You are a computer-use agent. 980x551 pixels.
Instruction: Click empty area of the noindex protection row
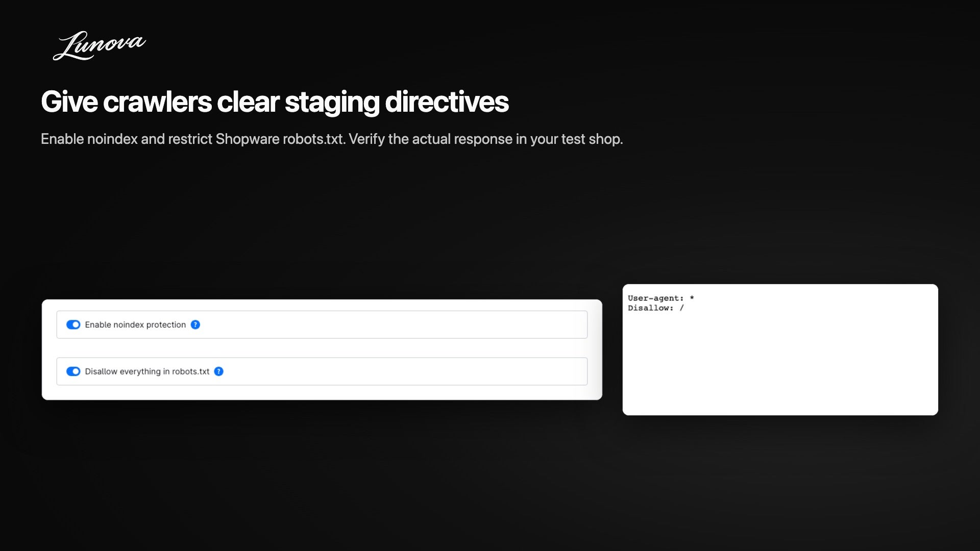click(x=393, y=324)
